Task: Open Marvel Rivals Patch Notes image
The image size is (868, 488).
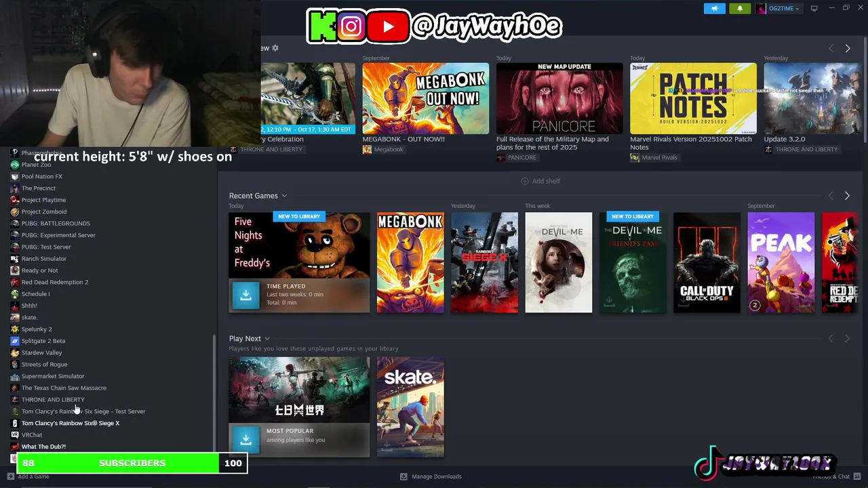Action: tap(693, 98)
